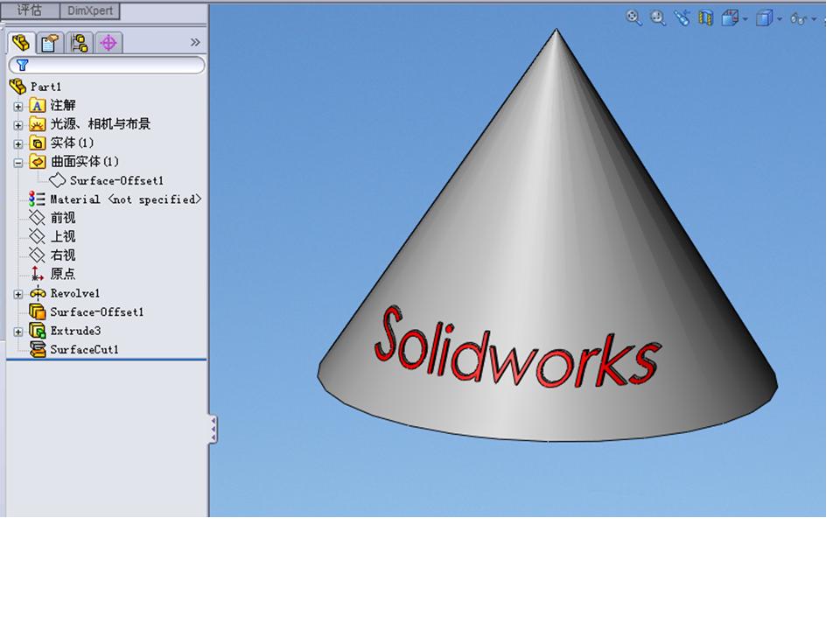Click the Zoom to Fit icon

633,17
